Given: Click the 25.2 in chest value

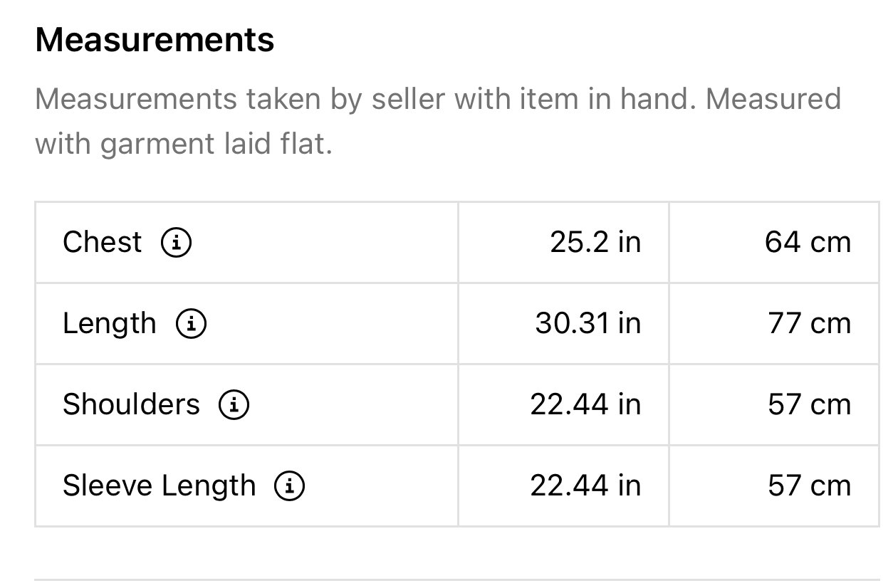Looking at the screenshot, I should (595, 243).
